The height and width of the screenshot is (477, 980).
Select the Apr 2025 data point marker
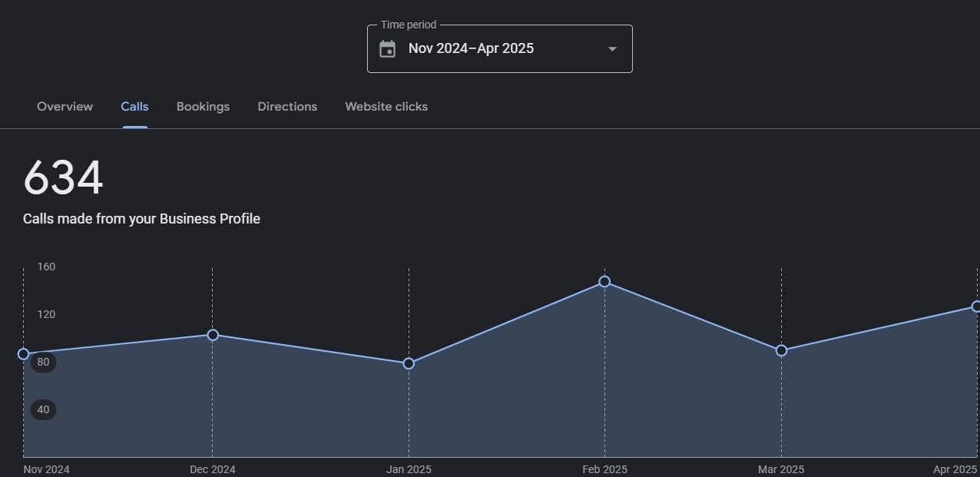pyautogui.click(x=976, y=306)
